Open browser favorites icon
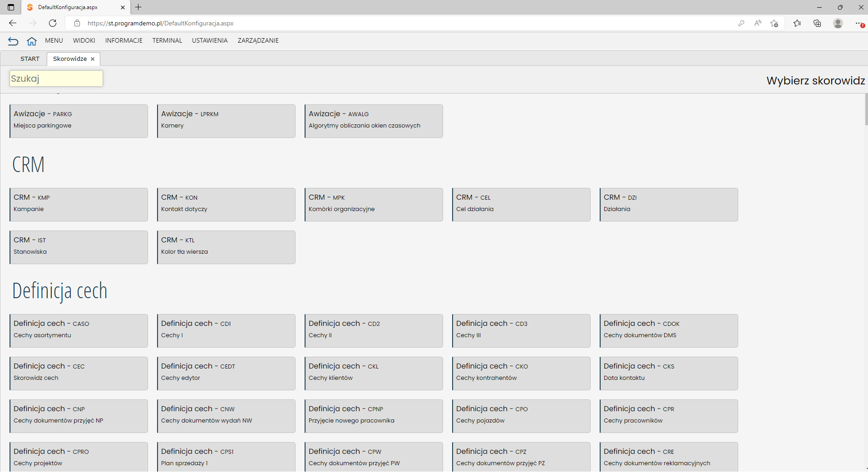 click(797, 23)
